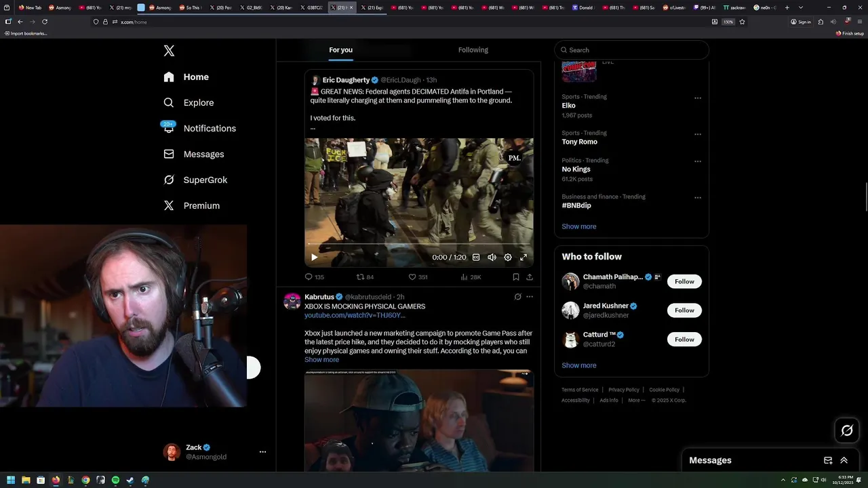Screen dimensions: 868x488
Task: Click browser Sign in button
Action: coord(801,22)
